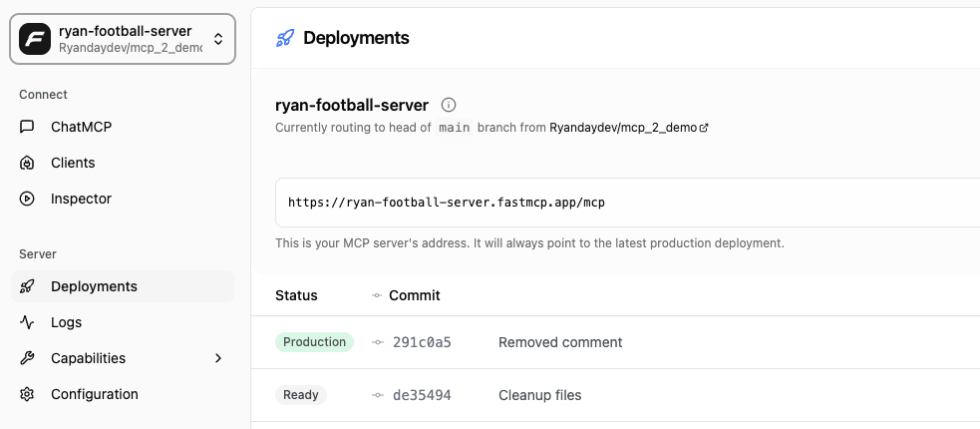The height and width of the screenshot is (429, 980).
Task: Click the Inspector play-circle icon
Action: pyautogui.click(x=27, y=199)
